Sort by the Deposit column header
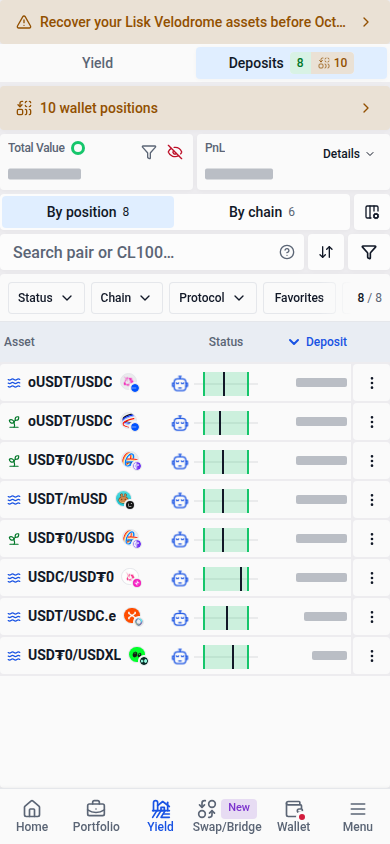This screenshot has width=390, height=844. click(x=318, y=342)
